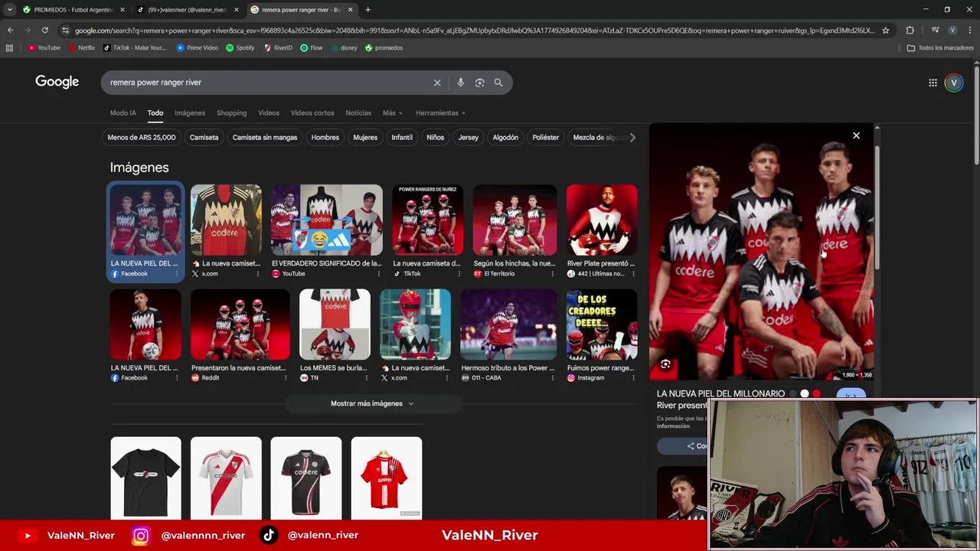Open the RiverID bookmark
980x551 pixels.
278,47
